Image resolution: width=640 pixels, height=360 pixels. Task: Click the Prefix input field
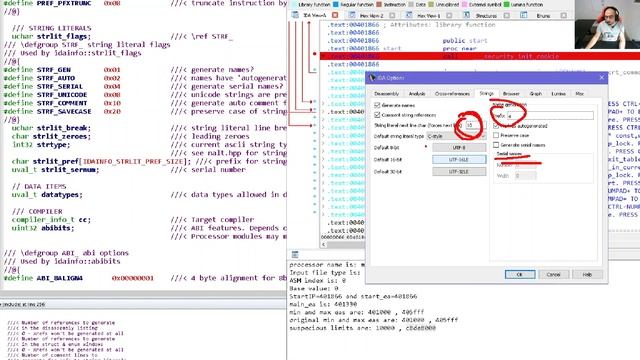[550, 116]
